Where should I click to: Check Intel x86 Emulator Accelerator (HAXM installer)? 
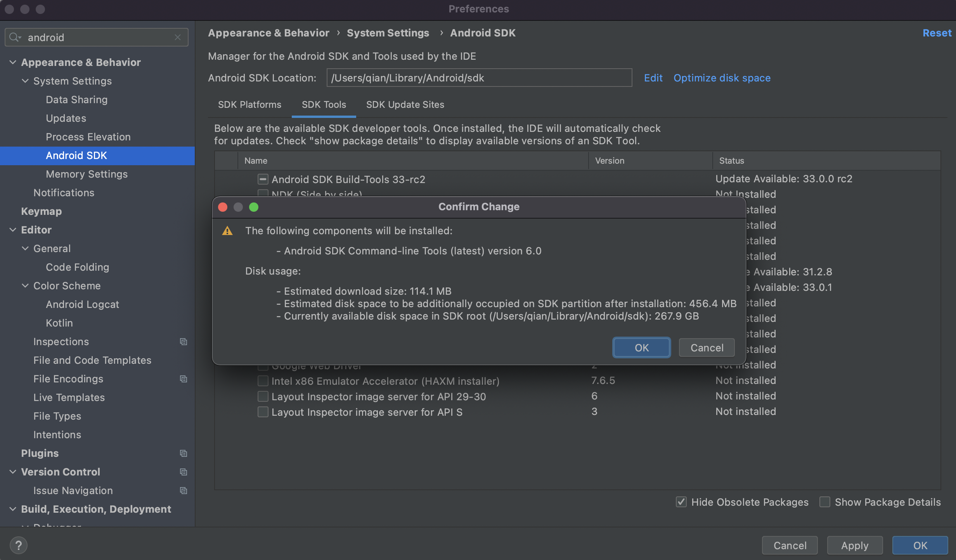(x=263, y=381)
